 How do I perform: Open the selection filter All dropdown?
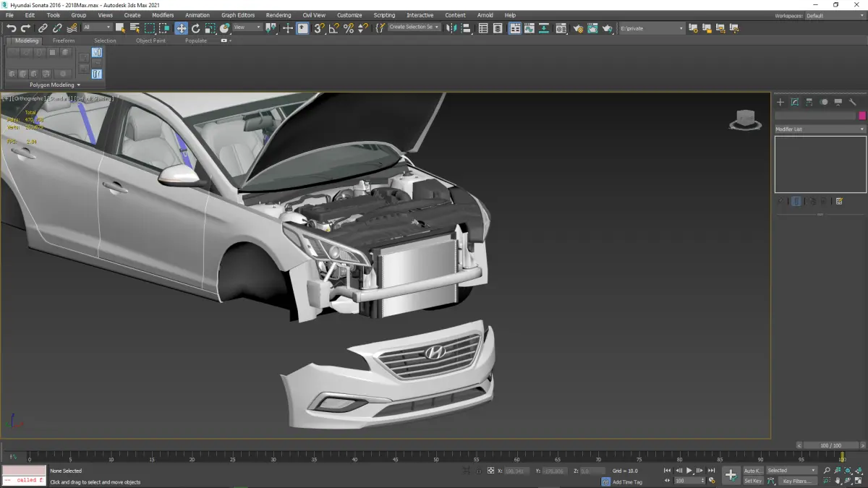coord(97,28)
